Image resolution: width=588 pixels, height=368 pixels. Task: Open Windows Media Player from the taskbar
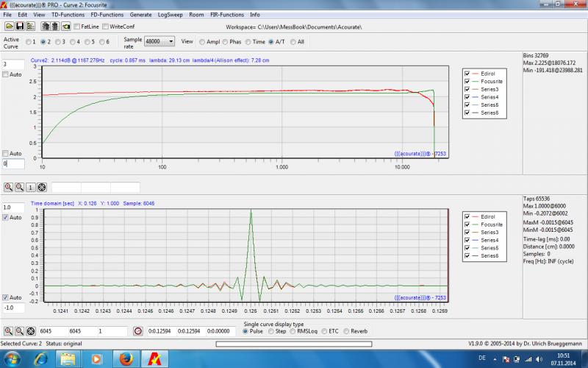pos(96,359)
